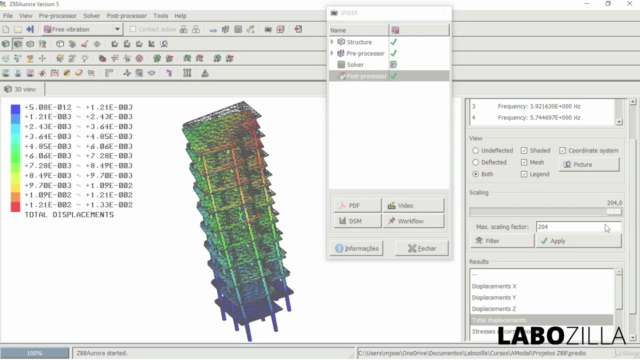Create a new project with the blank page icon
This screenshot has width=640, height=360.
pyautogui.click(x=6, y=29)
